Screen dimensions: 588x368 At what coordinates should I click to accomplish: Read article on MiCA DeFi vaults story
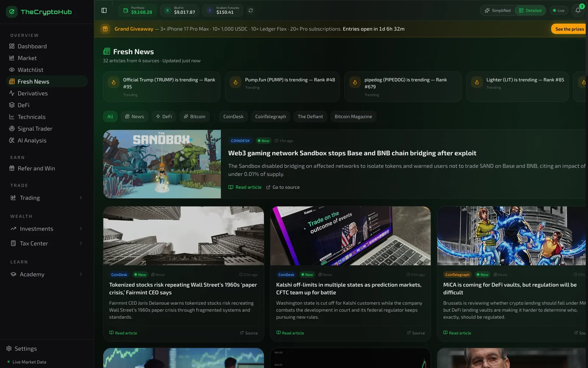tap(457, 333)
